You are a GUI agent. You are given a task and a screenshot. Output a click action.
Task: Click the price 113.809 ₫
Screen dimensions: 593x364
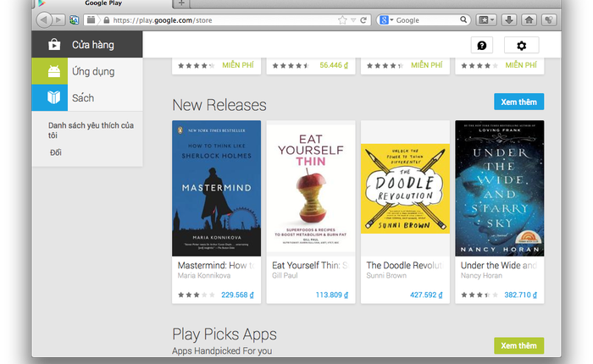[332, 295]
